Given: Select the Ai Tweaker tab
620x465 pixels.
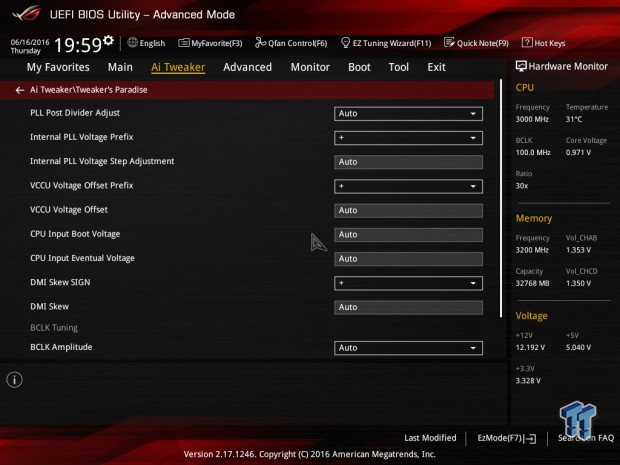Looking at the screenshot, I should (178, 67).
